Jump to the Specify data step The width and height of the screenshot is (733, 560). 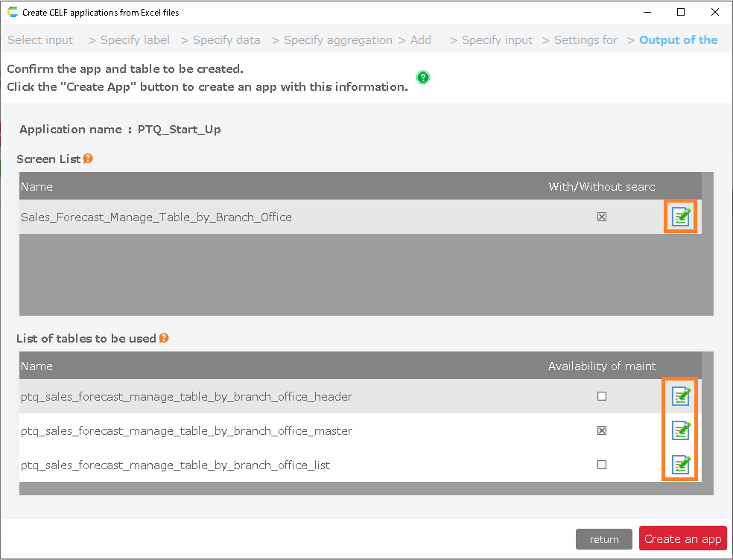click(x=226, y=40)
